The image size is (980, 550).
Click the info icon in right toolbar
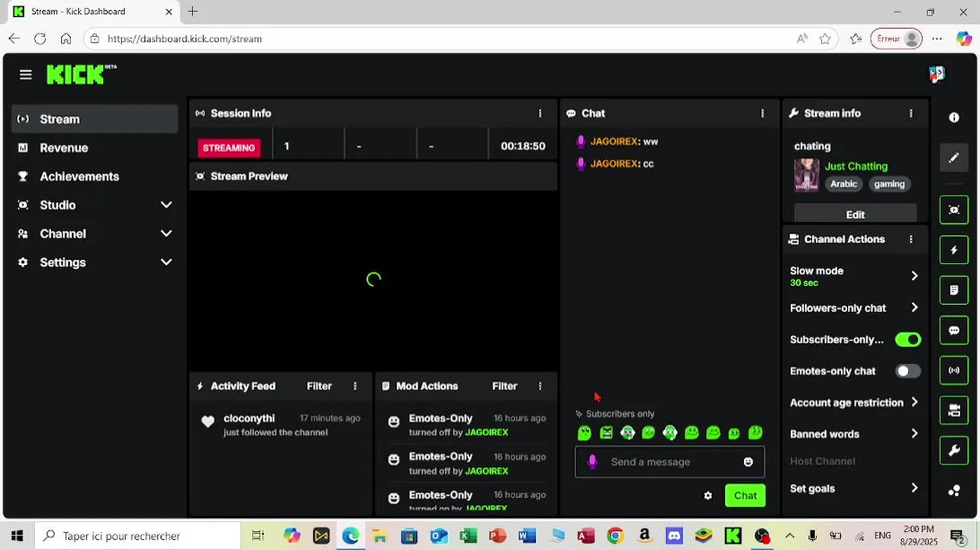954,118
